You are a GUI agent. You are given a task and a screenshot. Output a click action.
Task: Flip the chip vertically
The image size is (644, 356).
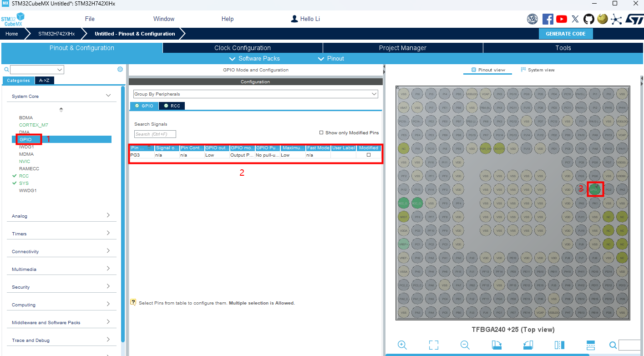tap(591, 345)
